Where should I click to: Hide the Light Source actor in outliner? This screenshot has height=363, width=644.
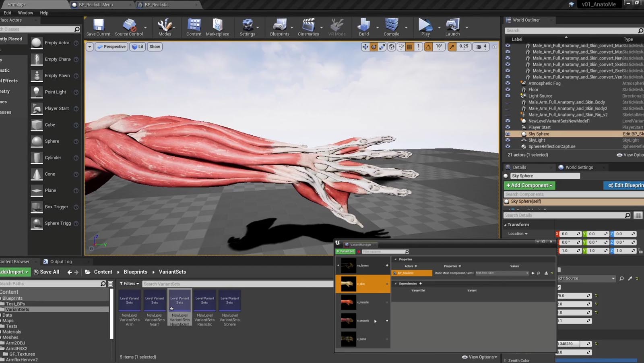[x=508, y=96]
